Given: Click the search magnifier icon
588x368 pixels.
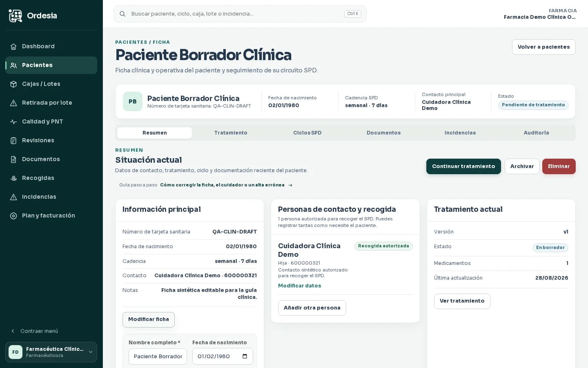Looking at the screenshot, I should click(x=122, y=14).
